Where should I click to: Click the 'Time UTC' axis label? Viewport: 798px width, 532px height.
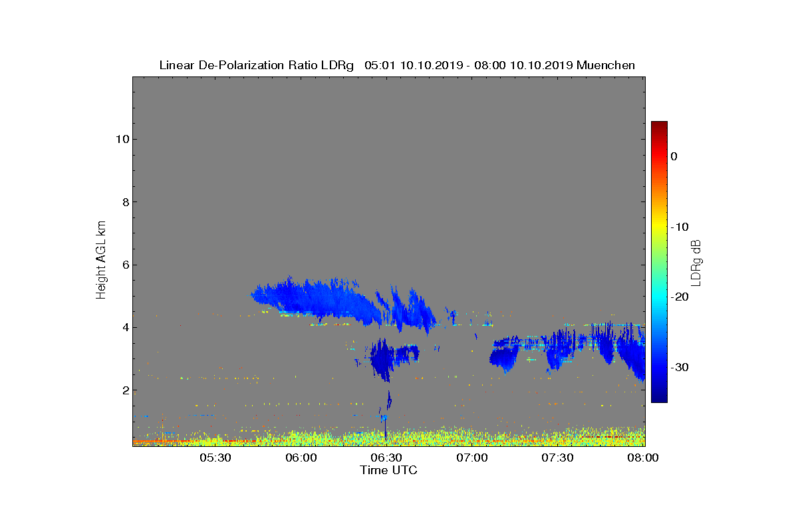pyautogui.click(x=388, y=470)
